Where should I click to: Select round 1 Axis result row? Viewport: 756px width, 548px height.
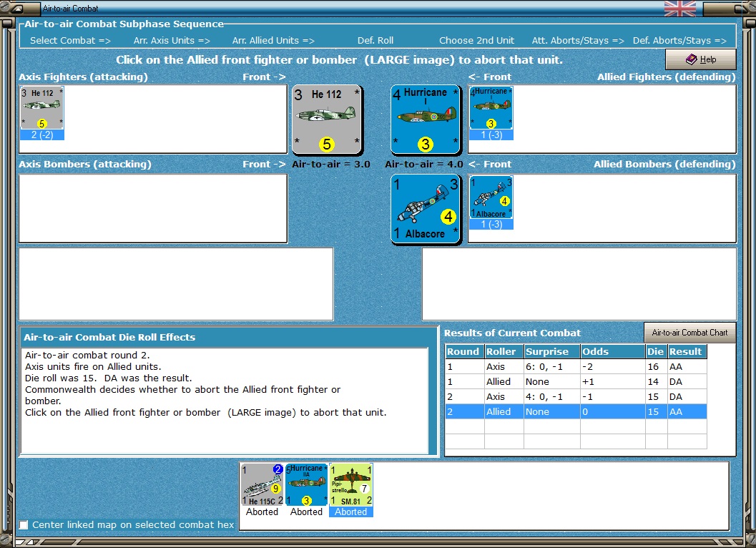[576, 366]
